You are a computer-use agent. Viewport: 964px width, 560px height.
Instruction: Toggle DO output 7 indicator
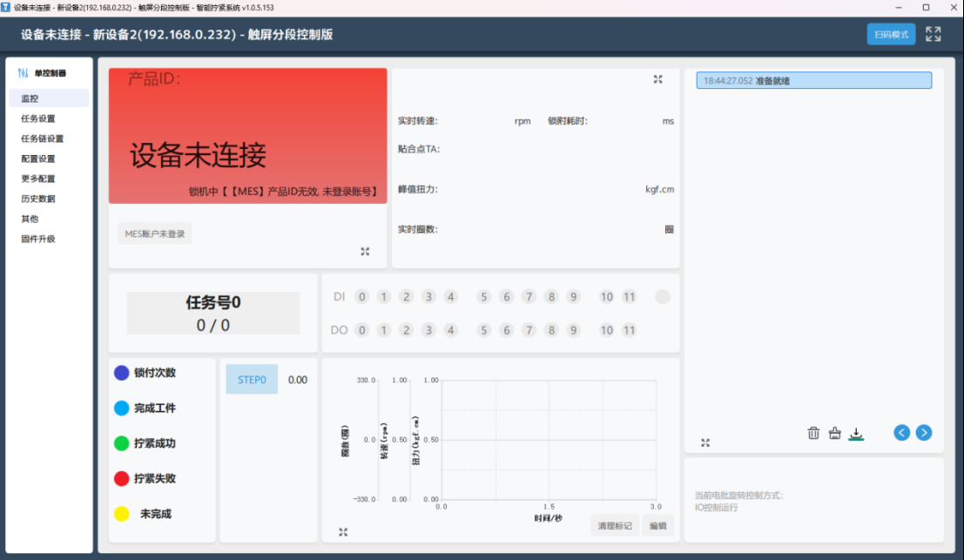529,330
